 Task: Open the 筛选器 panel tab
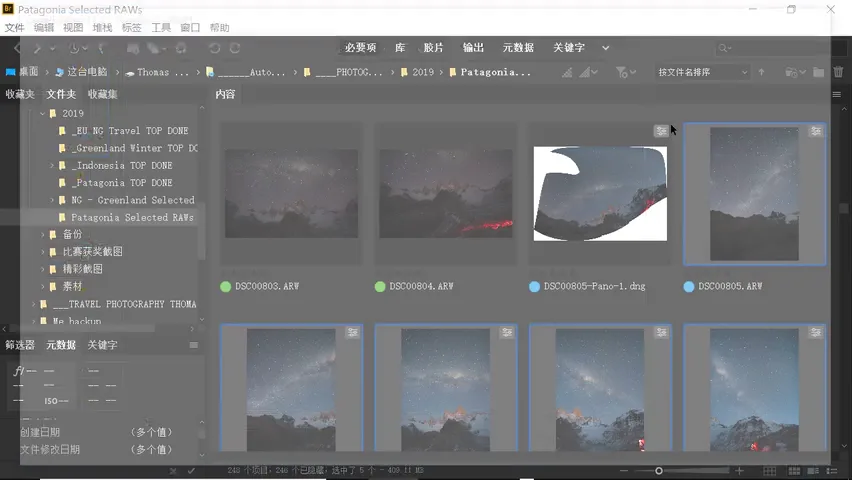tap(20, 345)
